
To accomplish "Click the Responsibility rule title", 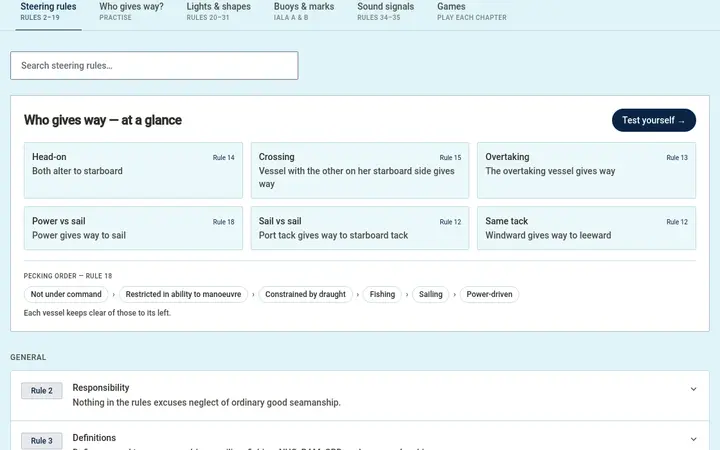I will pos(101,388).
